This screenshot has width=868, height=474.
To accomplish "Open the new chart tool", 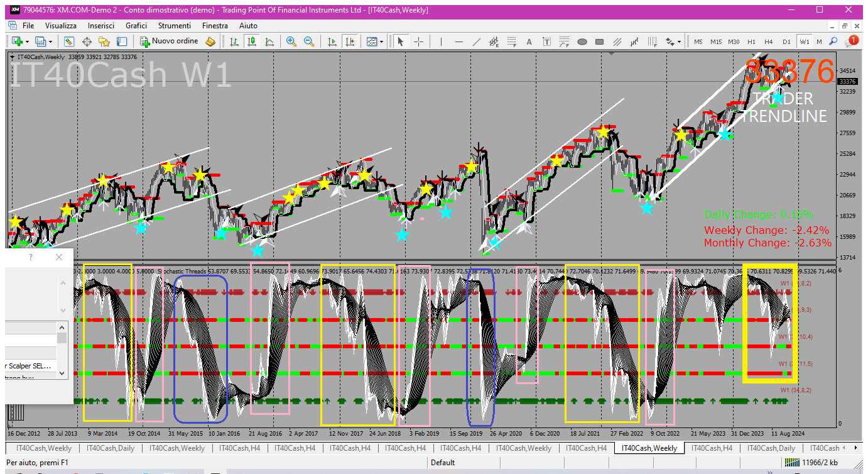I will 16,41.
